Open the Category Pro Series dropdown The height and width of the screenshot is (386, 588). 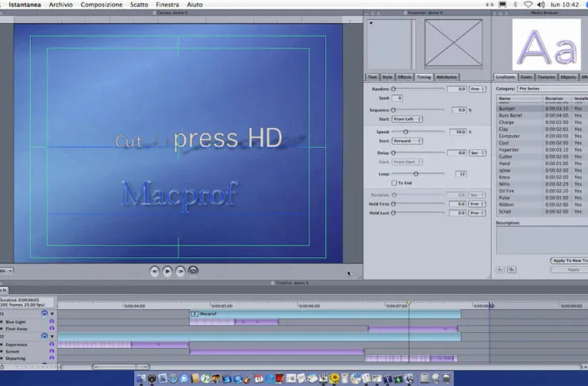pos(540,89)
